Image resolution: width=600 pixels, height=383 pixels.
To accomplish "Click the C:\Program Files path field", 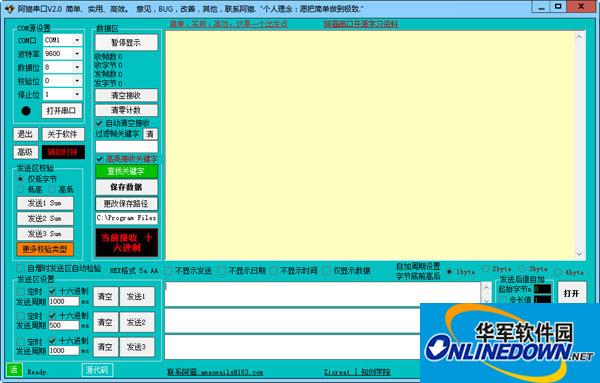I will [x=126, y=218].
